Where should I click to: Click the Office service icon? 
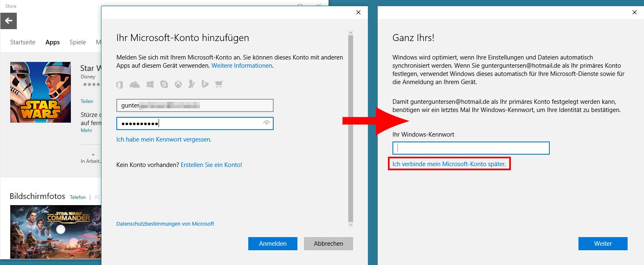point(120,85)
